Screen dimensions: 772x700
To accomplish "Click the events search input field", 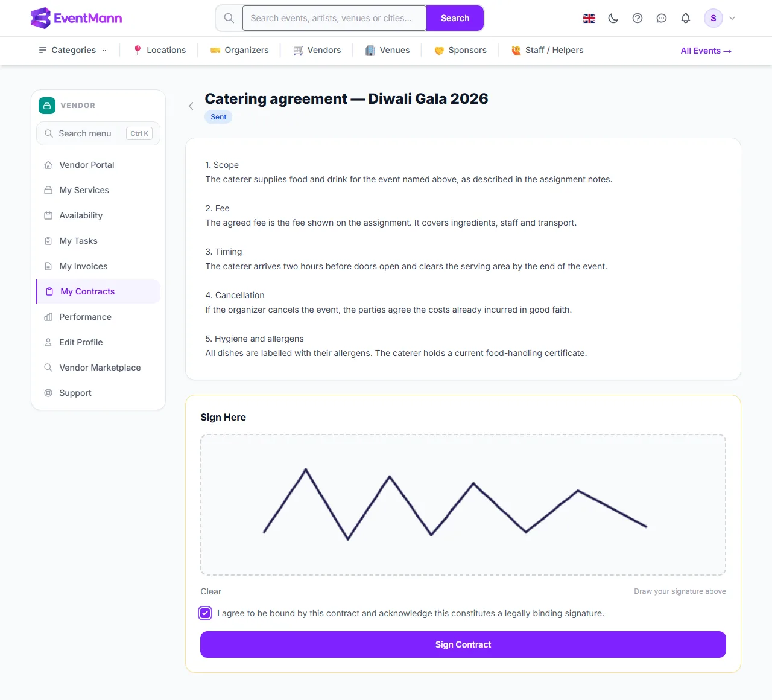I will point(334,18).
